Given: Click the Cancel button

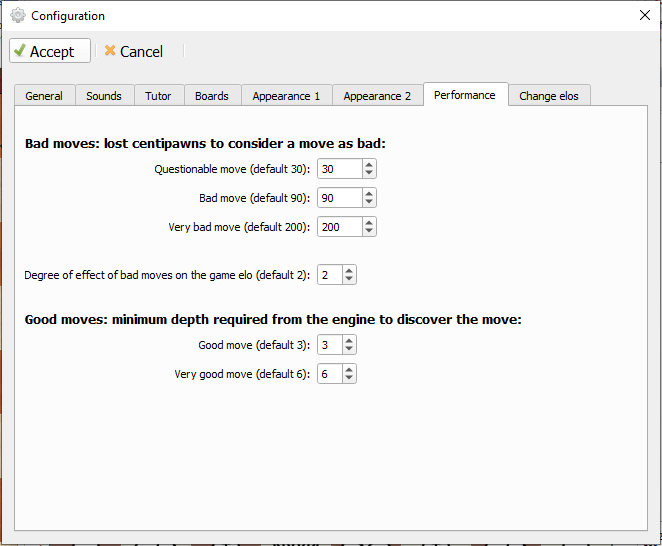Looking at the screenshot, I should (133, 52).
